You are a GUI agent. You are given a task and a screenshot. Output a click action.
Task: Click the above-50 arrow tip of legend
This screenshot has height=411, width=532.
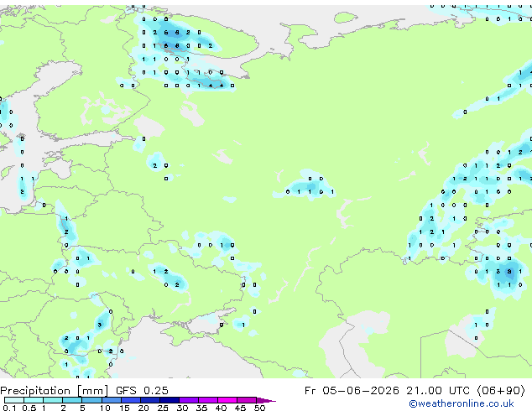[266, 400]
